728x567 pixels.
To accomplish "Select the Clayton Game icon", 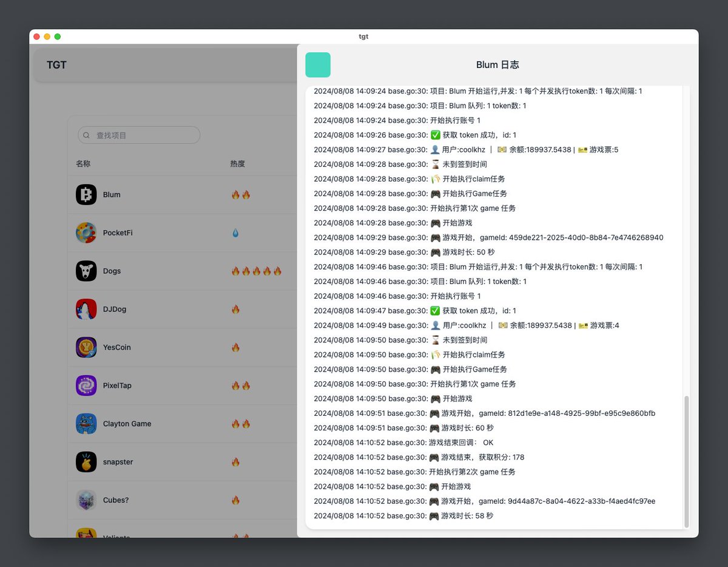I will 86,424.
